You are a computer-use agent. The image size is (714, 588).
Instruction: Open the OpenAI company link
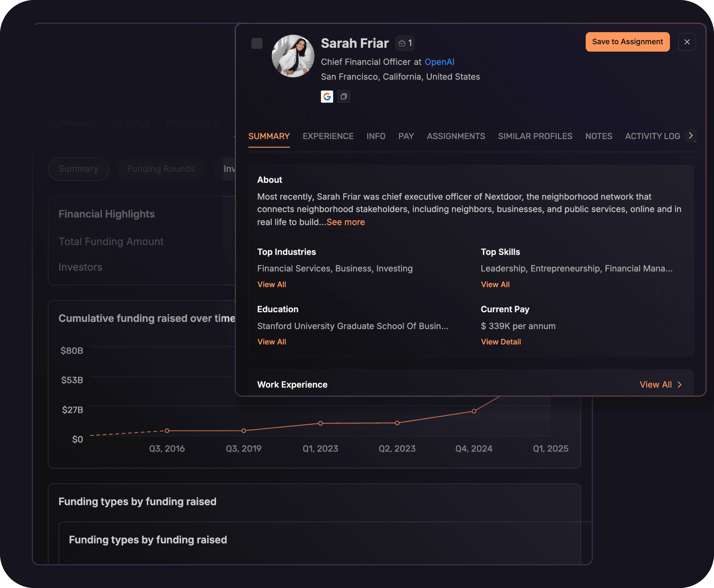439,62
